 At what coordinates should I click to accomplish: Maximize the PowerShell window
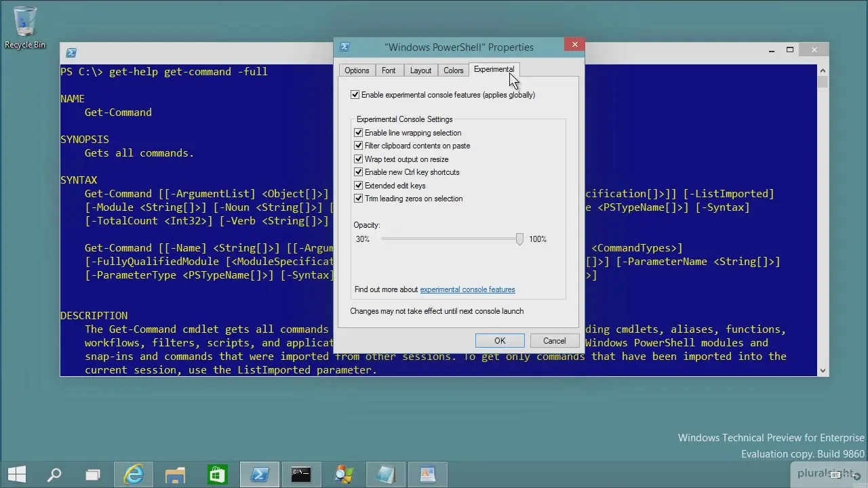[790, 50]
